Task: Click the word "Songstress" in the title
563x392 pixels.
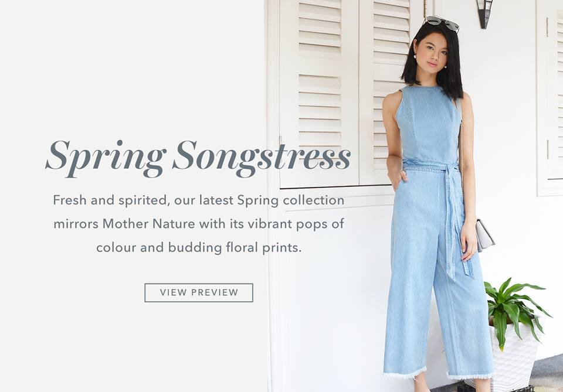Action: coord(262,157)
